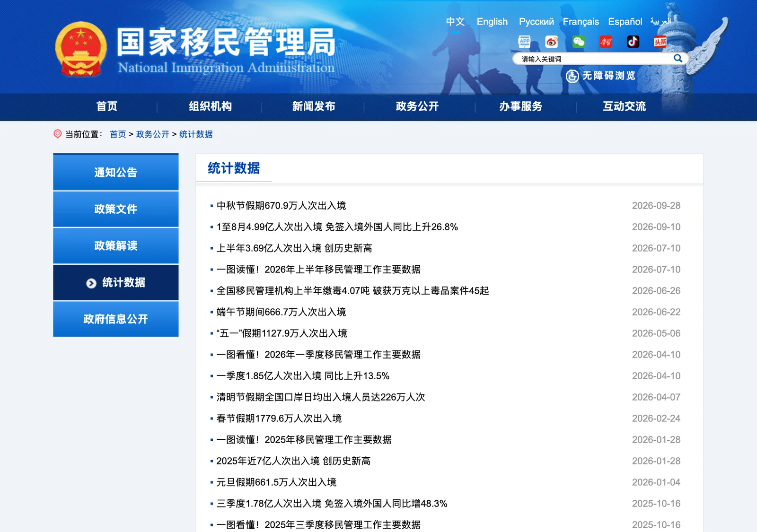Open 互动交流 navigation menu

click(x=625, y=106)
